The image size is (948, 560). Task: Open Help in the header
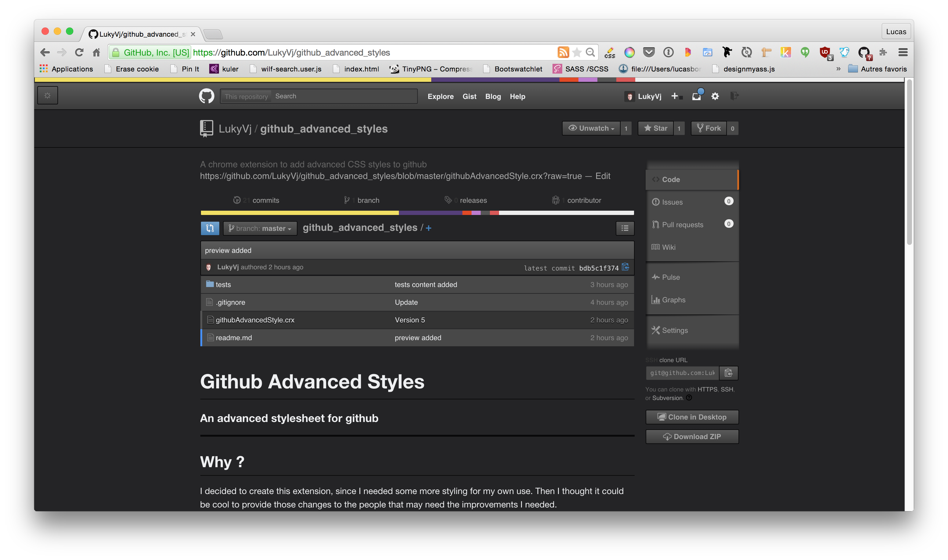(517, 96)
